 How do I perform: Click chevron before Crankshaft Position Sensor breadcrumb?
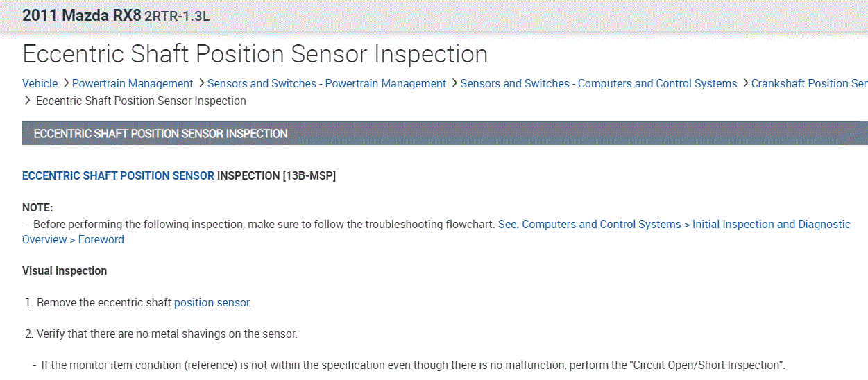tap(744, 83)
